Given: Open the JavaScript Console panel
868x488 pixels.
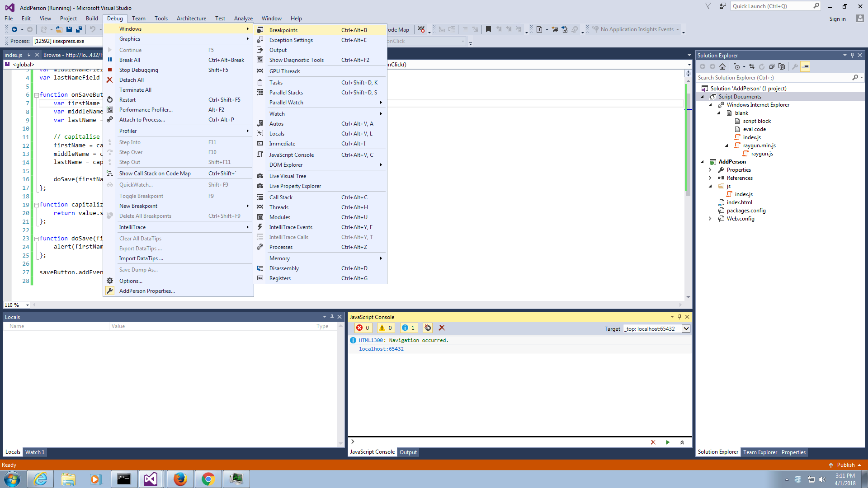Looking at the screenshot, I should tap(291, 155).
